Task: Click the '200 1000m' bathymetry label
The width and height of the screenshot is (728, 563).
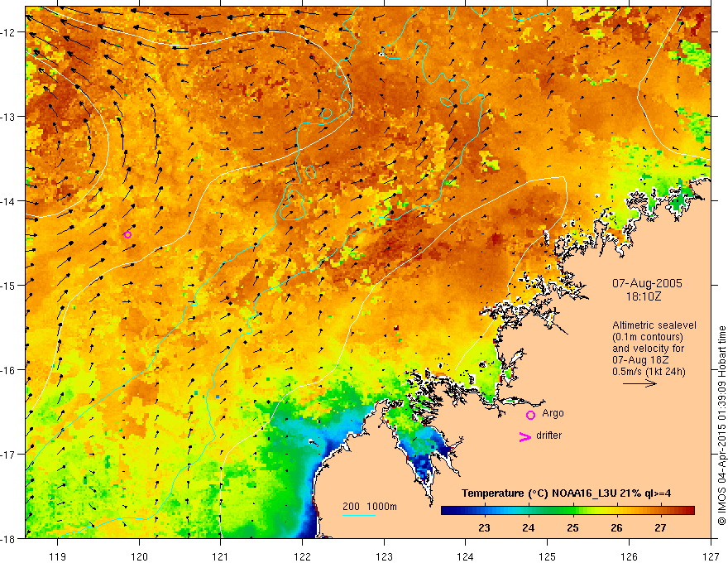Action: (x=370, y=507)
